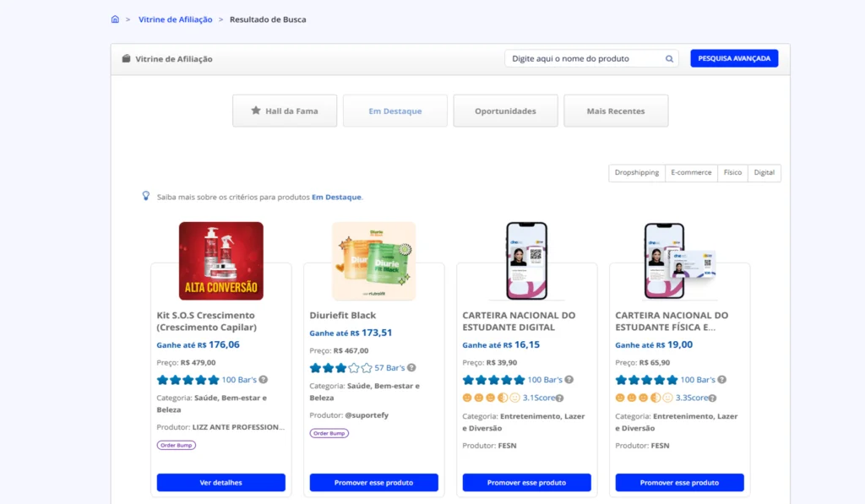865x504 pixels.
Task: Click the question mark beside Diuriefit's 57 Bar's
Action: pyautogui.click(x=411, y=367)
